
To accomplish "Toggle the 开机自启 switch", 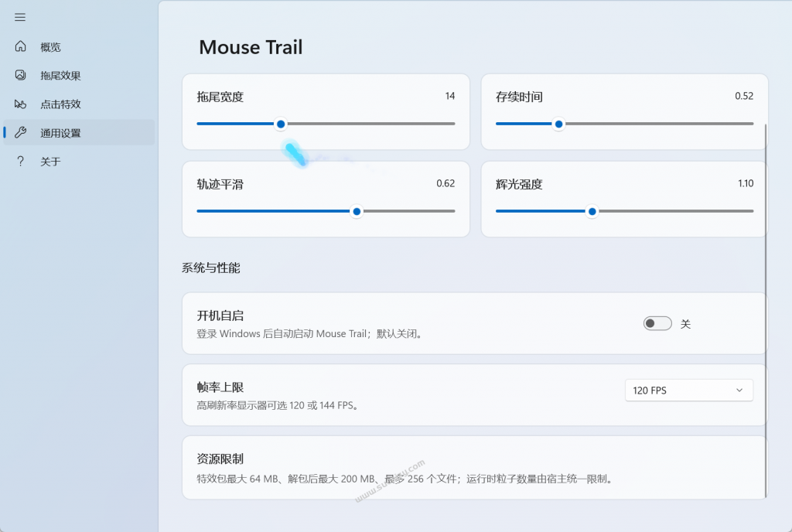I will [657, 323].
